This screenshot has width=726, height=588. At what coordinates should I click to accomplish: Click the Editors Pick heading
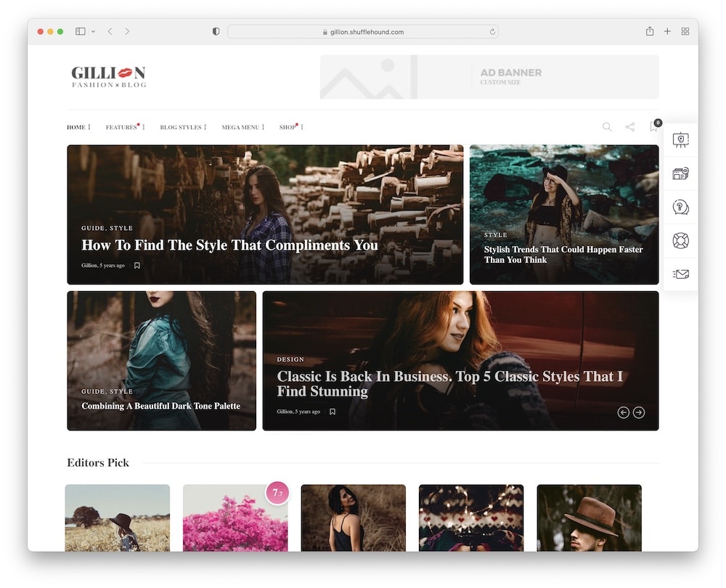coord(98,462)
